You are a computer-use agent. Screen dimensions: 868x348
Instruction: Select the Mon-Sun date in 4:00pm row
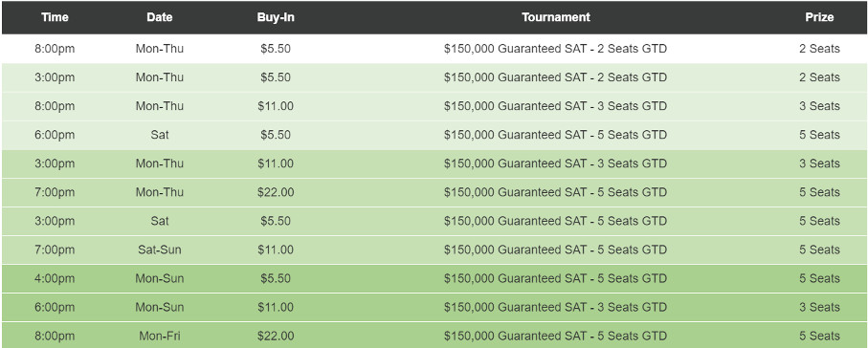pos(160,278)
